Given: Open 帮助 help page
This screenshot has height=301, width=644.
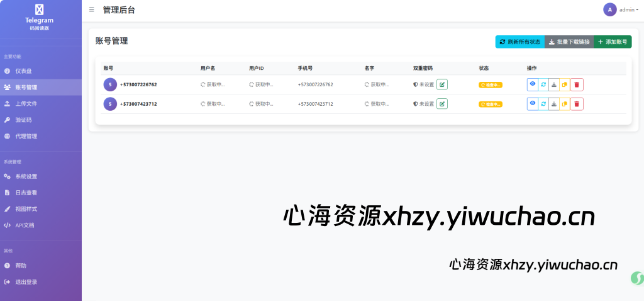Looking at the screenshot, I should (41, 266).
